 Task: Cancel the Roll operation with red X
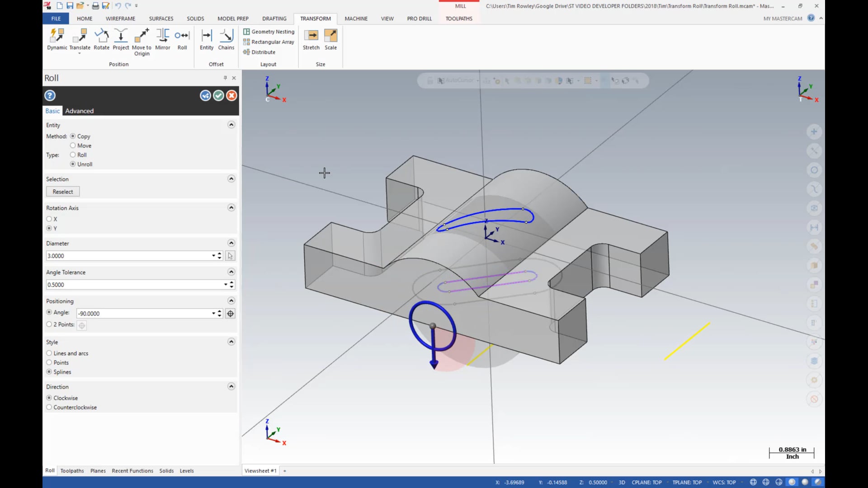pos(231,95)
